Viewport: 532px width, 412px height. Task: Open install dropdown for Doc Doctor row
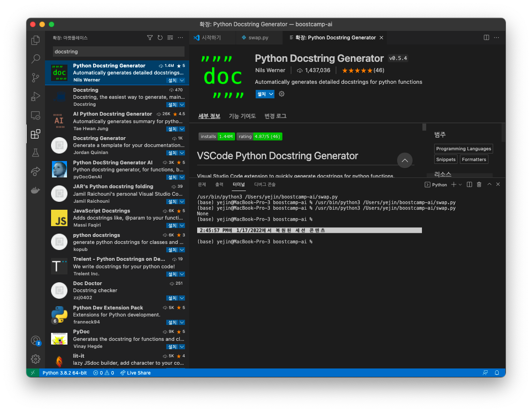(182, 298)
